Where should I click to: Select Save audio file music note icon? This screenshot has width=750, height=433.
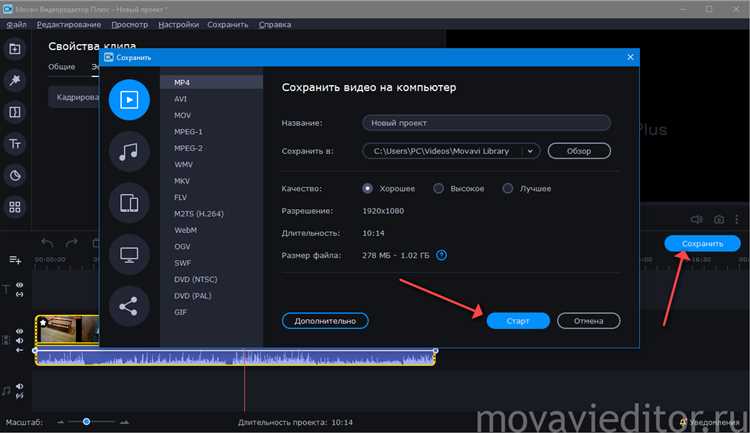(129, 152)
